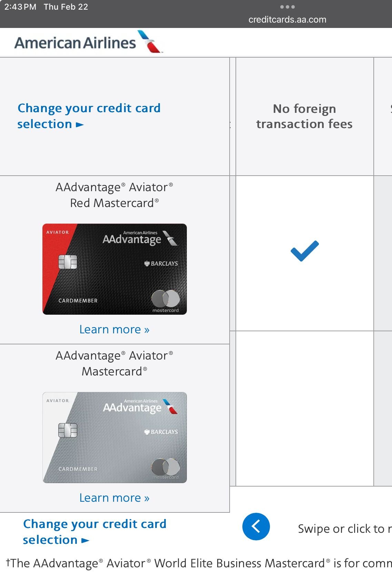The width and height of the screenshot is (392, 588).
Task: Tap the creditcards.aa.com address bar
Action: (x=287, y=20)
